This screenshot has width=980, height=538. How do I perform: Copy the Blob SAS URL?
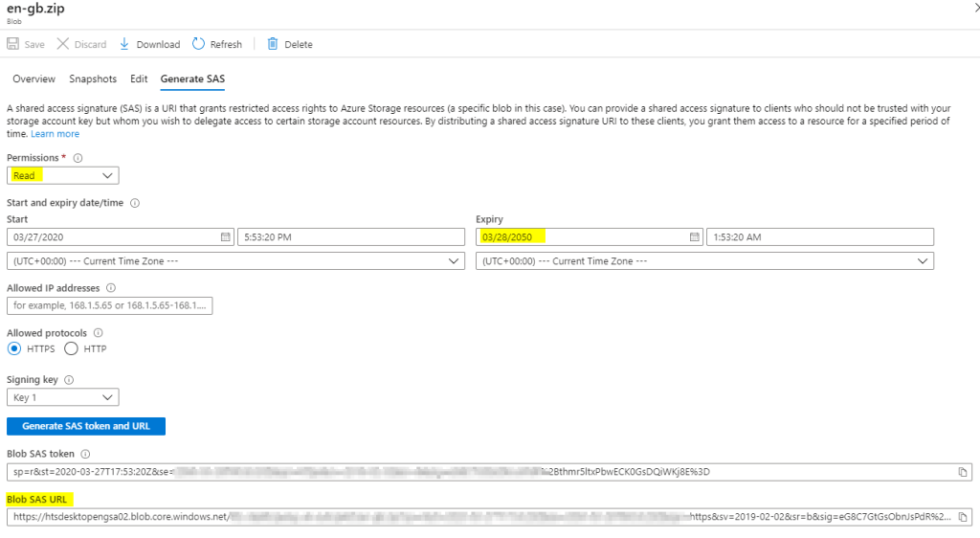click(x=962, y=517)
